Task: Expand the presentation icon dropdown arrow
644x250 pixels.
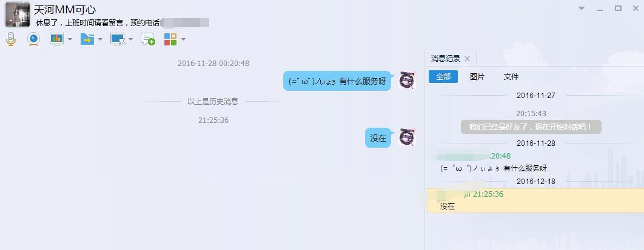Action: tap(70, 39)
